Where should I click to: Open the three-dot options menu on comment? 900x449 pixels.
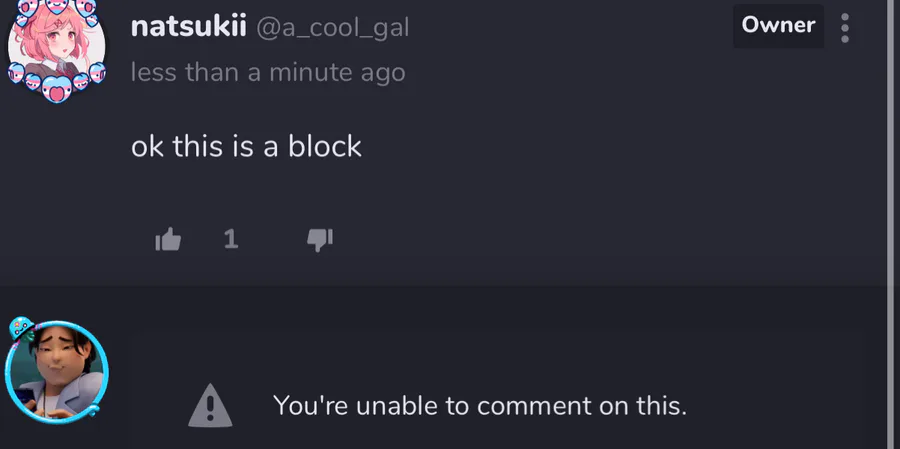coord(845,28)
